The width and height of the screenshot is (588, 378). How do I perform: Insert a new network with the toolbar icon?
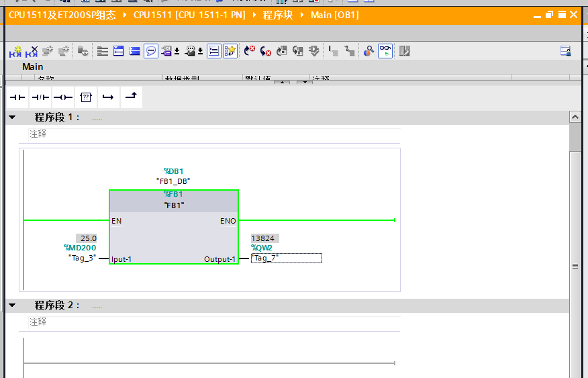15,51
